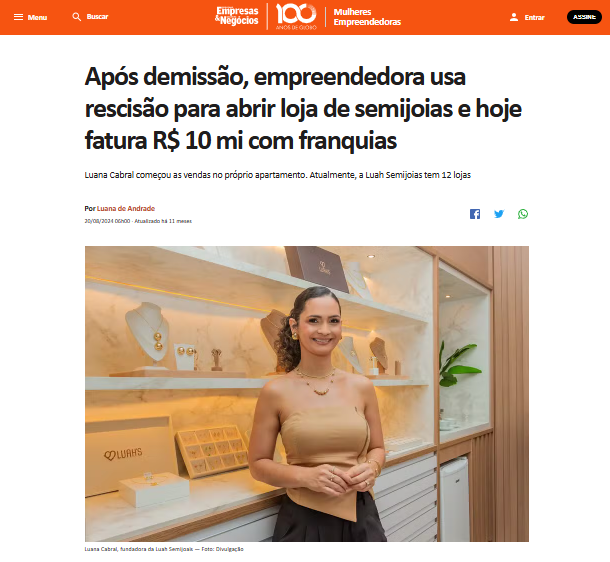
Task: Open Mulheres Empreendedoras section link
Action: tap(367, 17)
